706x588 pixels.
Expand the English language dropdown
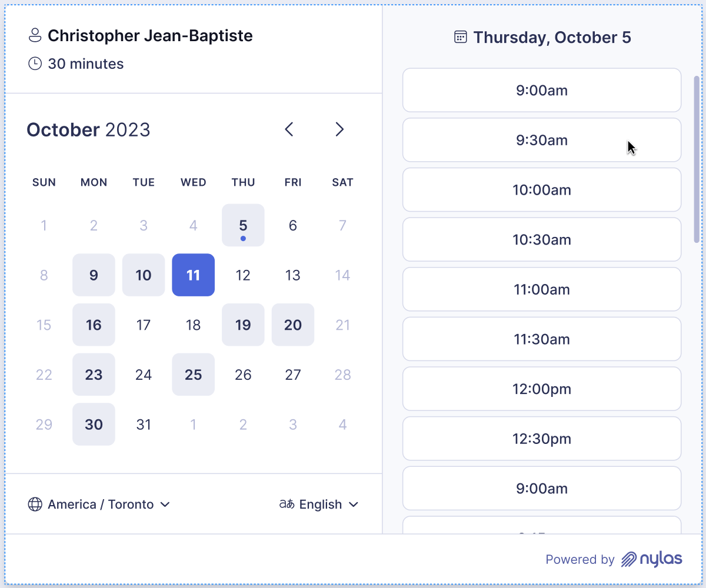tap(319, 505)
